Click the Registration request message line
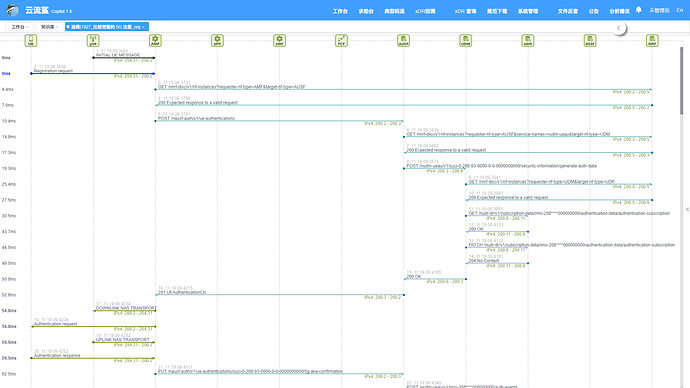Viewport: 690px width, 388px height. pyautogui.click(x=93, y=73)
